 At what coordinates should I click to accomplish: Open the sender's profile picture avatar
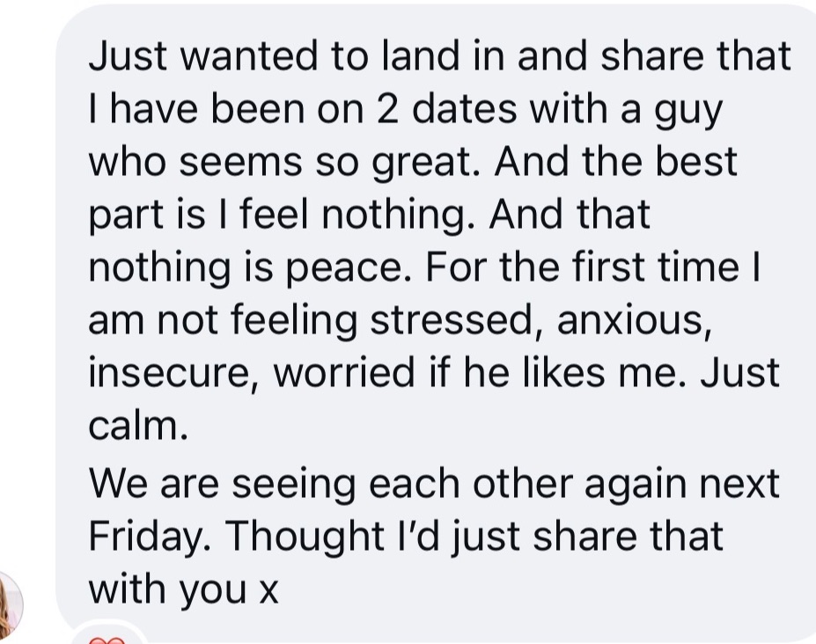(x=10, y=604)
